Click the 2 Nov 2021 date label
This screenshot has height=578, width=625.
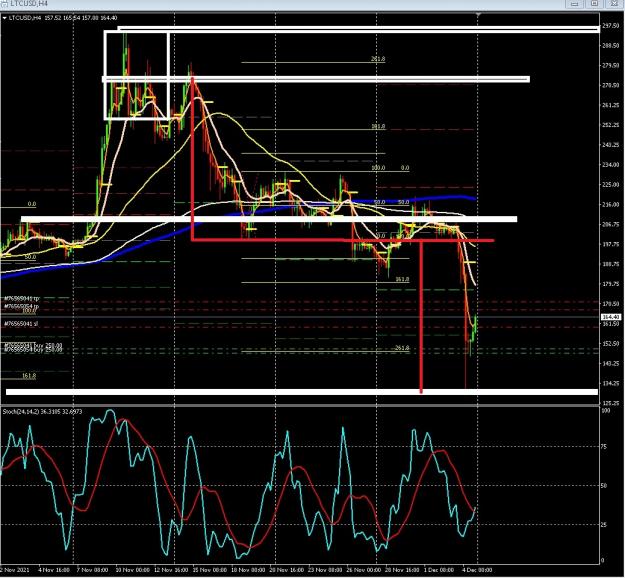pos(14,570)
